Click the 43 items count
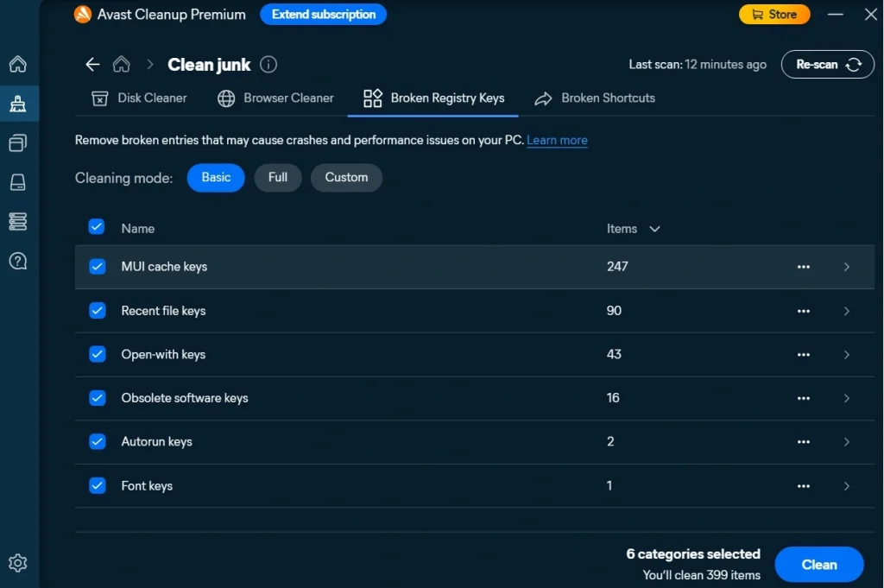Viewport: 884px width, 588px height. click(614, 354)
